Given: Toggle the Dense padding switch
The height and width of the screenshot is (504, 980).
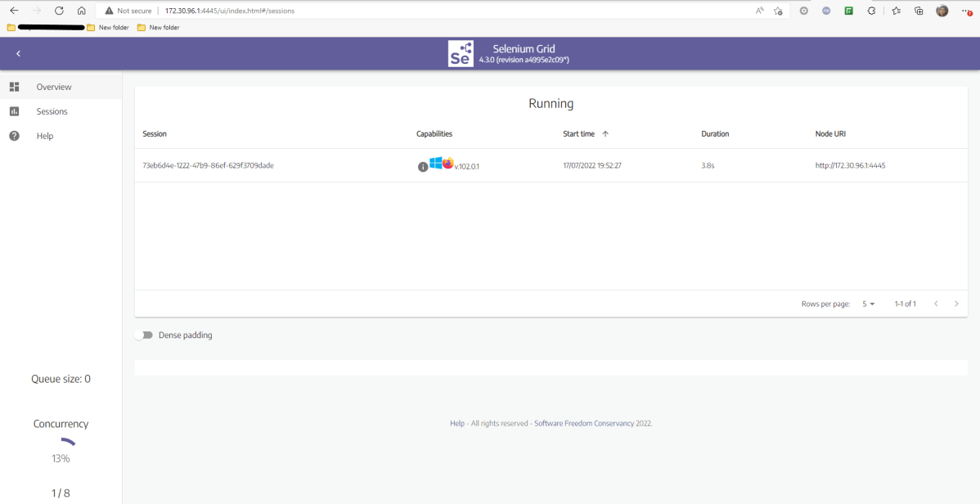Looking at the screenshot, I should (146, 335).
